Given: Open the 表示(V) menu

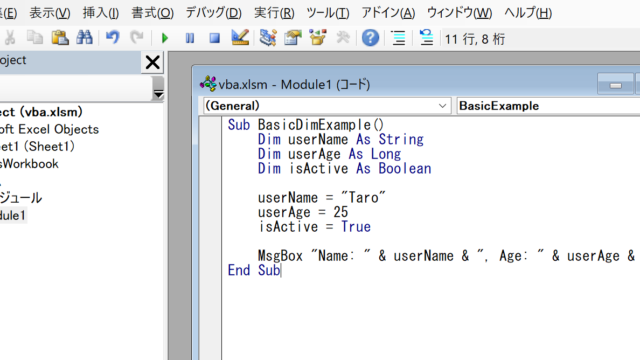Looking at the screenshot, I should (50, 13).
